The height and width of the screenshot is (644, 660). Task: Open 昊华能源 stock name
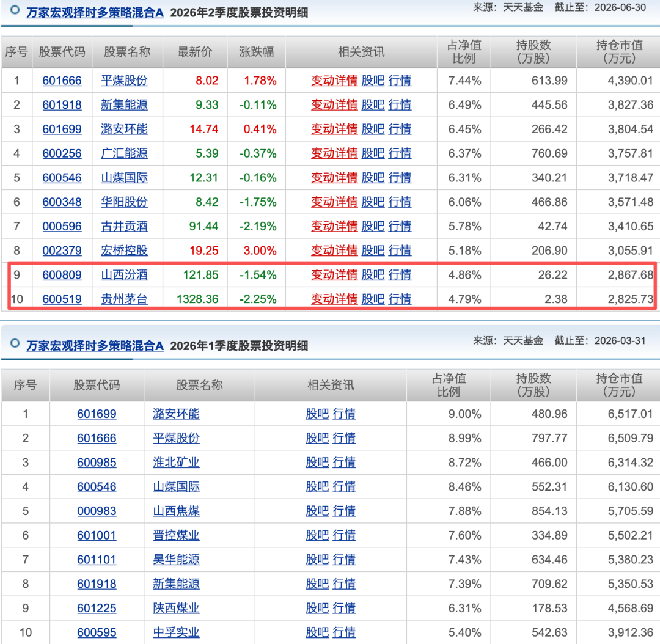coord(176,560)
